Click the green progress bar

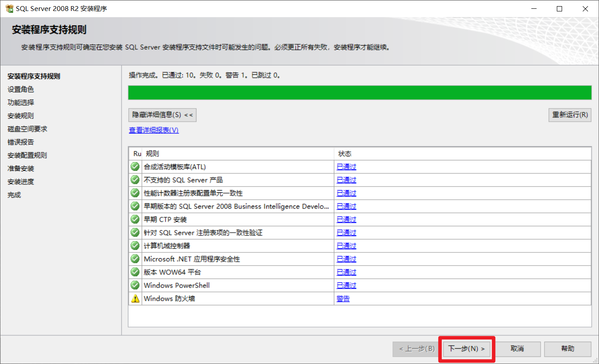pyautogui.click(x=359, y=93)
